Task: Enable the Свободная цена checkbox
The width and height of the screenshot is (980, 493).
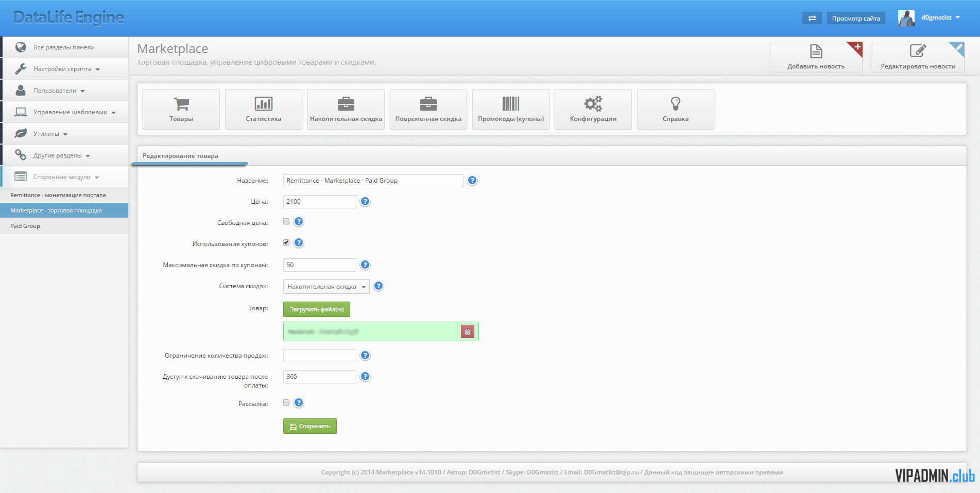Action: [286, 221]
